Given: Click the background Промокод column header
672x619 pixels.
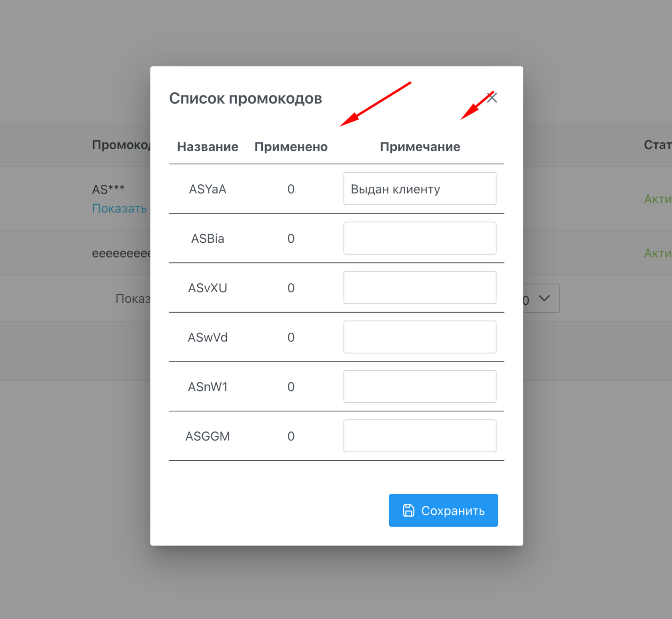Looking at the screenshot, I should (x=121, y=145).
